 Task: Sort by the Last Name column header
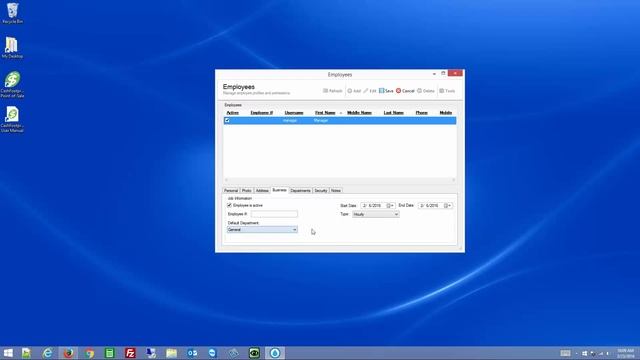click(393, 113)
